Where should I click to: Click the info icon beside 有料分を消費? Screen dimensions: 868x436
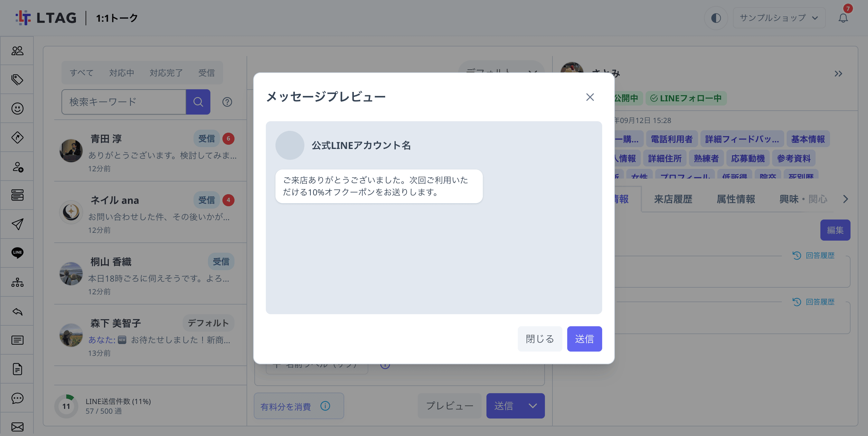[325, 406]
